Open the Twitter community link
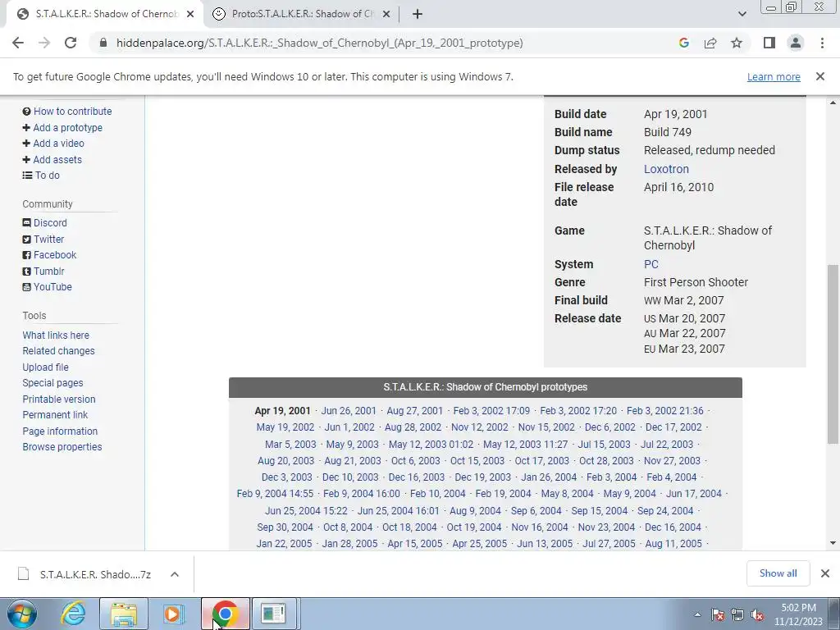 coord(48,239)
